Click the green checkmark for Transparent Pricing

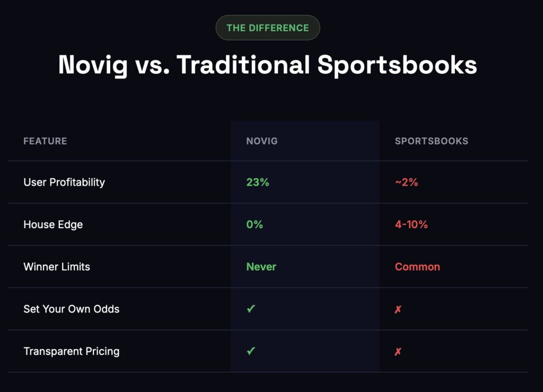pos(251,351)
